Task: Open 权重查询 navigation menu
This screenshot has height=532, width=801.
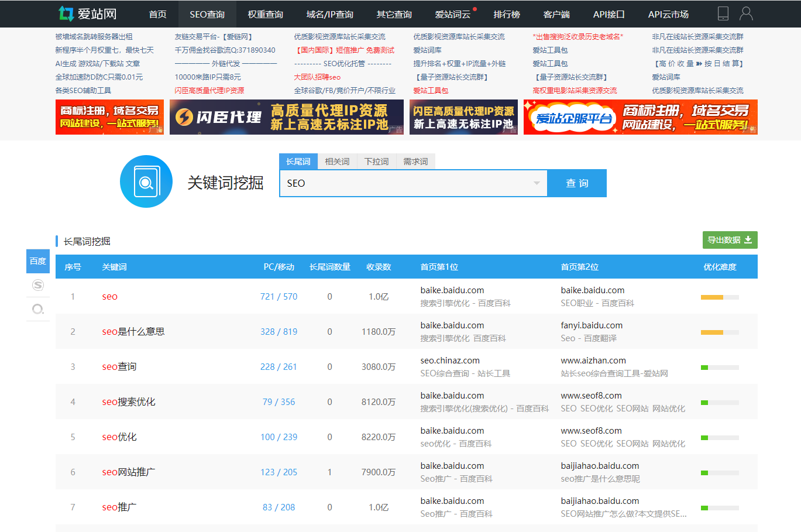Action: (x=265, y=14)
